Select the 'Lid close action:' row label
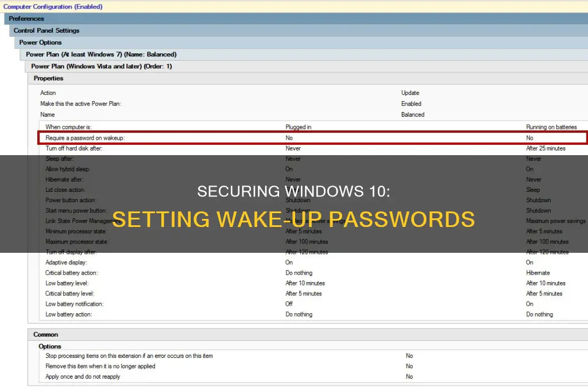This screenshot has height=389, width=588. [65, 190]
